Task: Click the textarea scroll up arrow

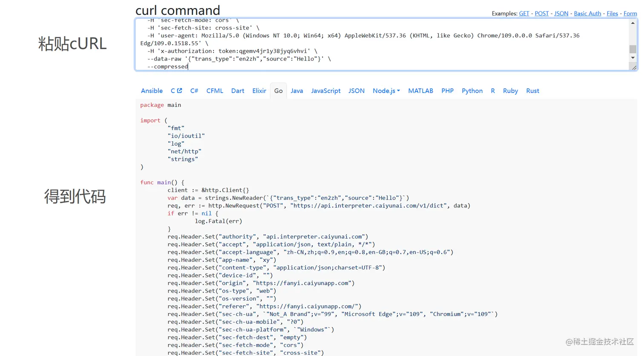Action: pyautogui.click(x=633, y=23)
